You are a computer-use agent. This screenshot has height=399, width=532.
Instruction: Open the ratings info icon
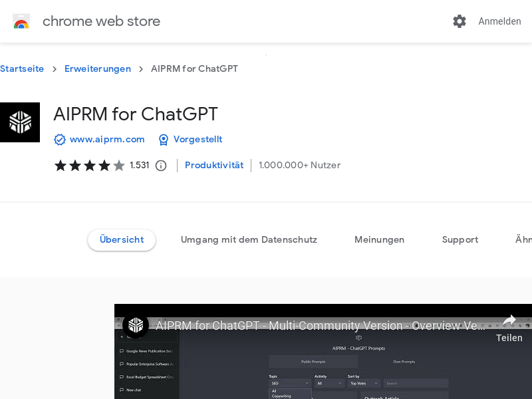tap(161, 166)
